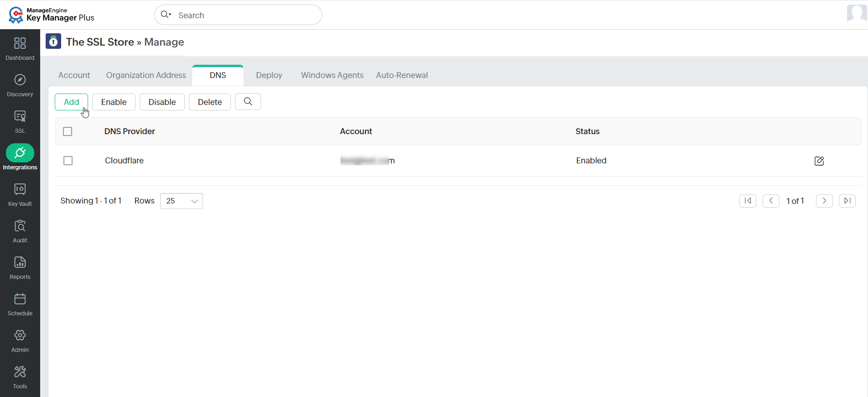The image size is (868, 397).
Task: Click the Status column header
Action: (587, 131)
